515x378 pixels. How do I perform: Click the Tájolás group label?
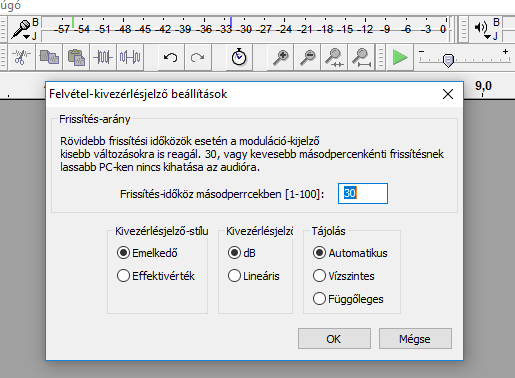328,231
